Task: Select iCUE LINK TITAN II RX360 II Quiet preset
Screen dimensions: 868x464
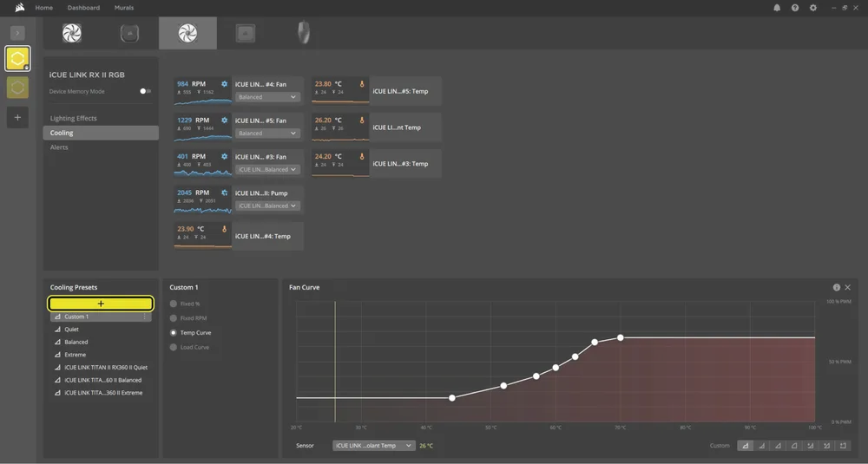Action: 101,367
